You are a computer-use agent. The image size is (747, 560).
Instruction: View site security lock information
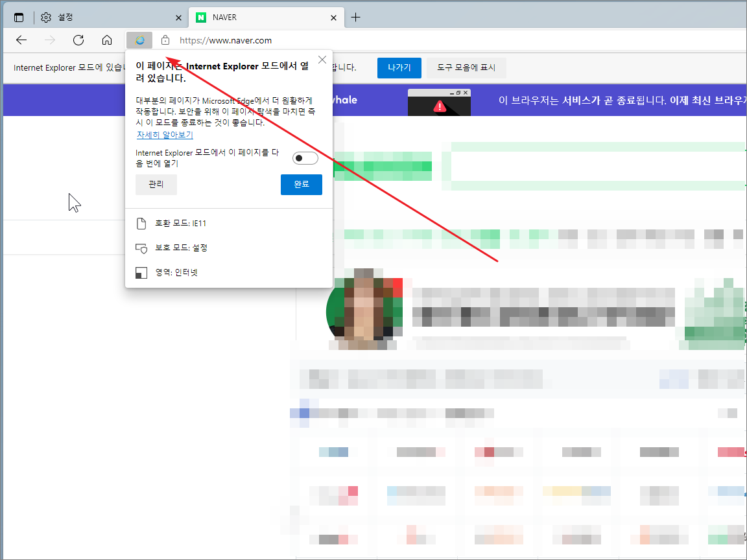coord(165,40)
